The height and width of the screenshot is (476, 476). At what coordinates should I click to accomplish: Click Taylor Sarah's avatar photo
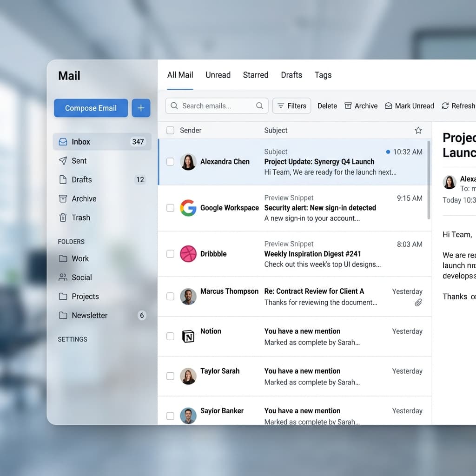[188, 376]
